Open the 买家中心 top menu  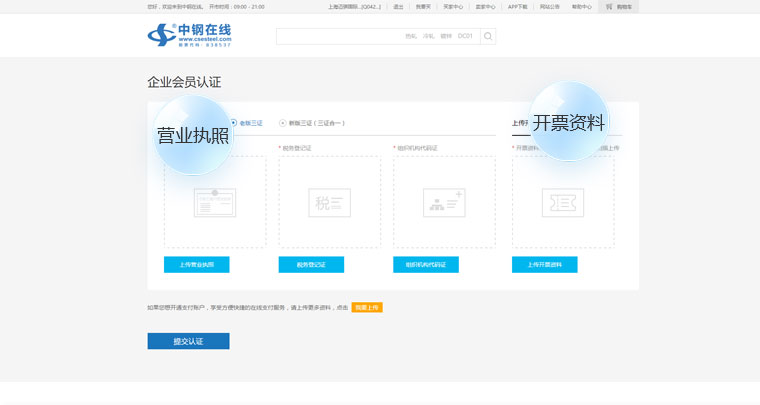point(453,6)
